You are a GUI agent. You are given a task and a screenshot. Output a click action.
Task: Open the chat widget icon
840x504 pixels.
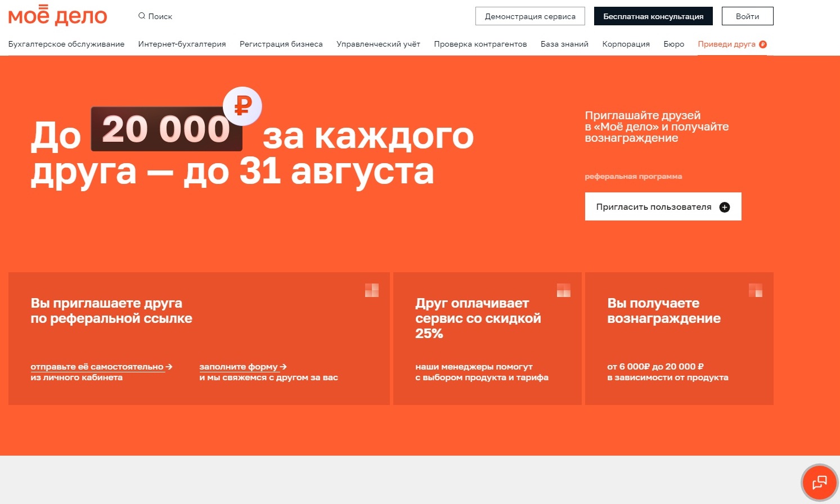819,482
